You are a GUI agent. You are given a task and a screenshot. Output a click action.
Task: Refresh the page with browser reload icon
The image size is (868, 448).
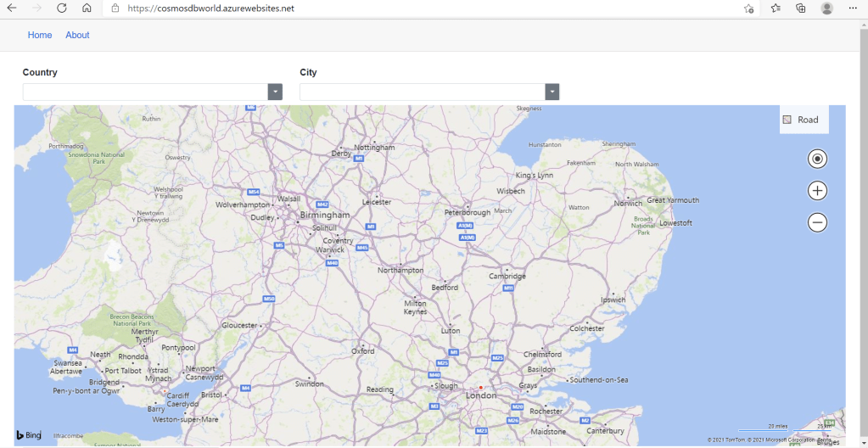coord(61,8)
